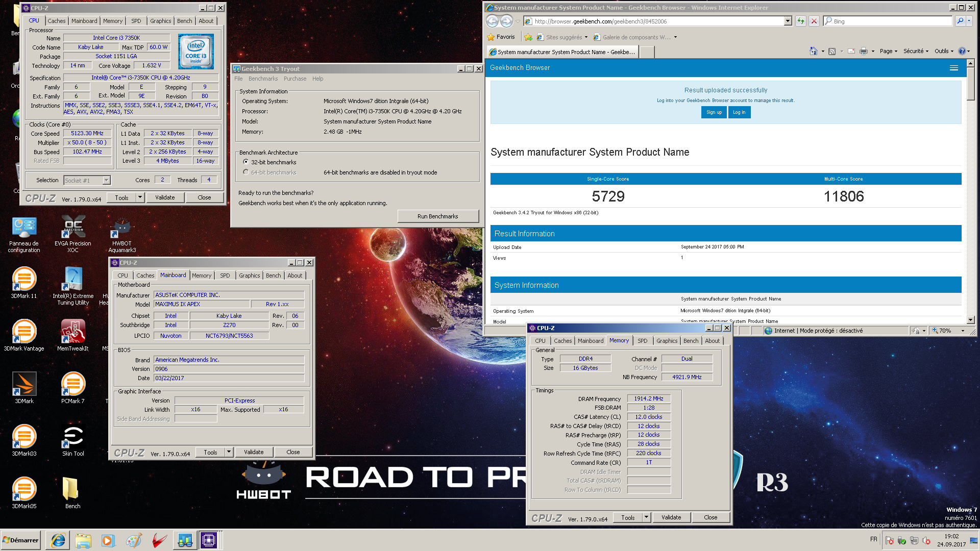
Task: Open the Socket #1 selection dropdown
Action: (x=106, y=180)
